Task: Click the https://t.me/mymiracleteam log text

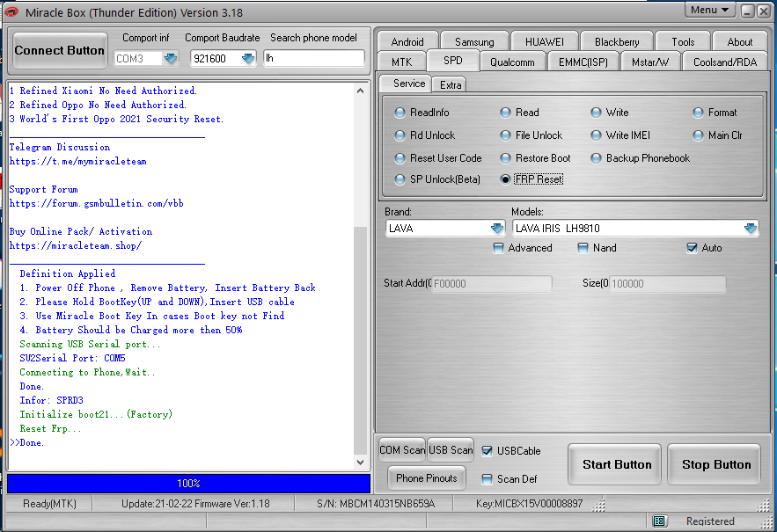Action: [x=77, y=162]
